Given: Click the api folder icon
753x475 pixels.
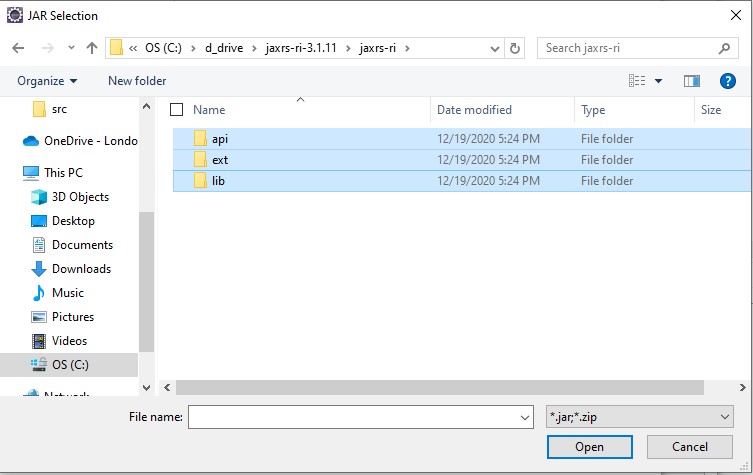Looking at the screenshot, I should coord(200,139).
